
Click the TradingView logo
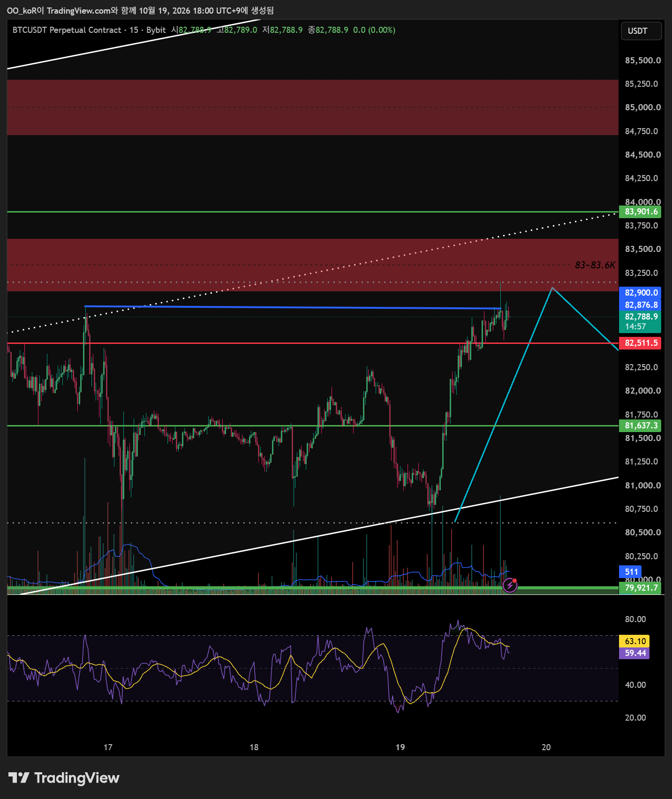pos(64,778)
